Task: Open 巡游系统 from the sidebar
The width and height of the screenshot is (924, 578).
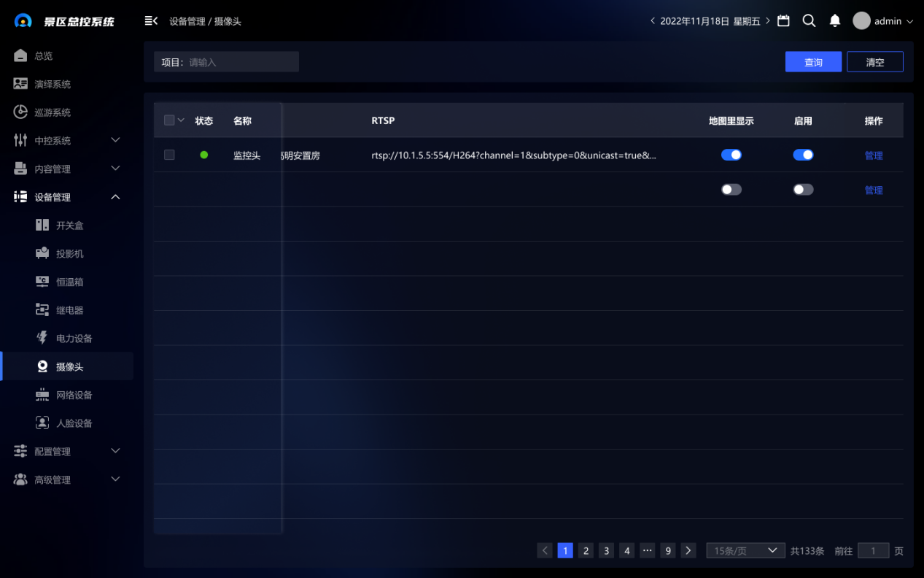Action: 52,112
